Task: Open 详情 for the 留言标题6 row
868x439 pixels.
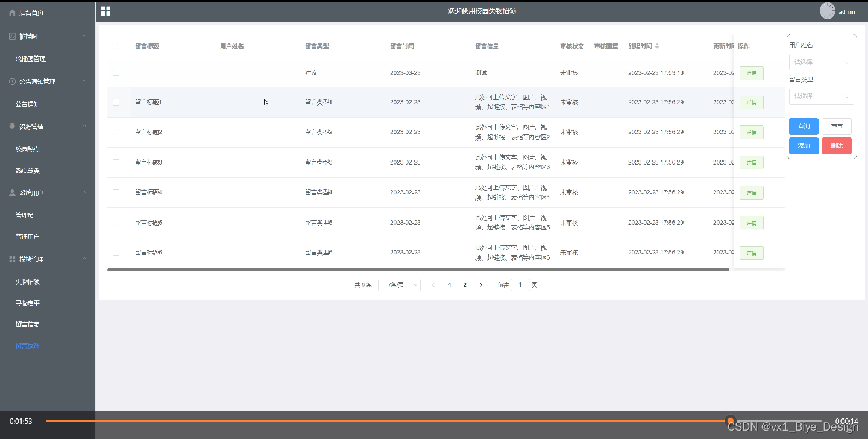Action: (751, 253)
